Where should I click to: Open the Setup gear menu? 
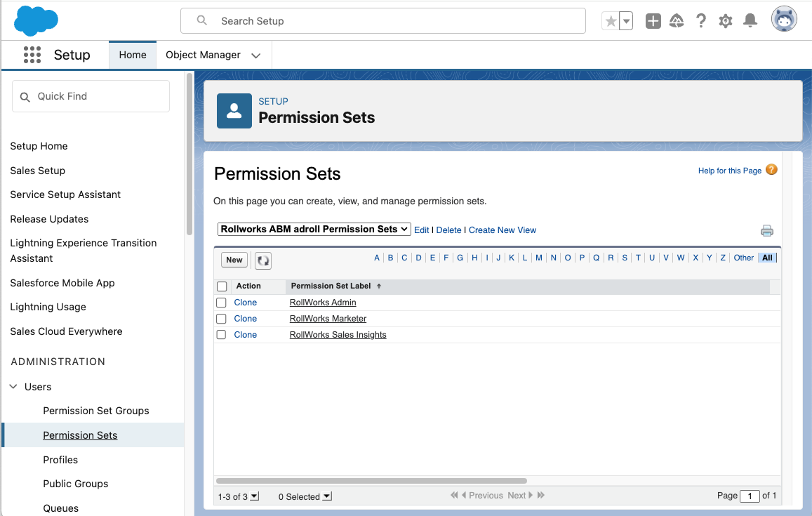(725, 21)
